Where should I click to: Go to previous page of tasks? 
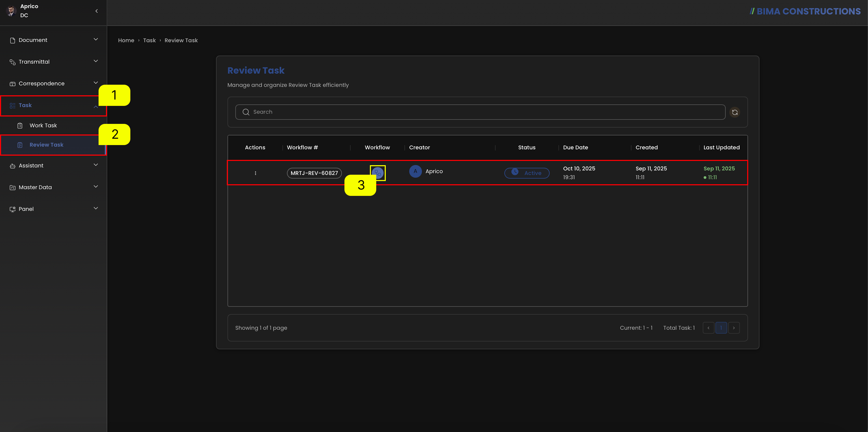[708, 328]
